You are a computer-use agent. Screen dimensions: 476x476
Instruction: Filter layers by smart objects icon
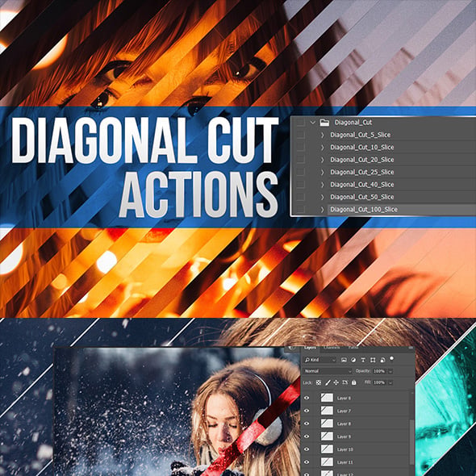382,360
